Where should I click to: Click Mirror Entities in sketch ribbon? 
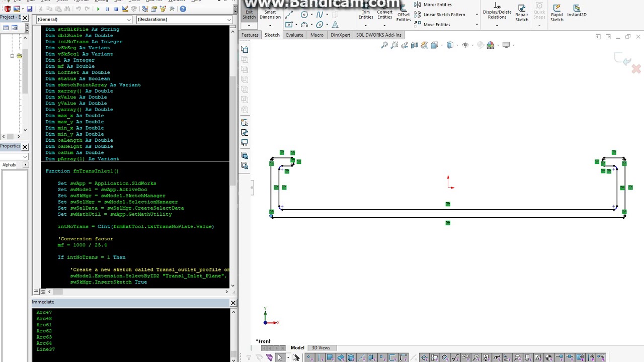(433, 5)
